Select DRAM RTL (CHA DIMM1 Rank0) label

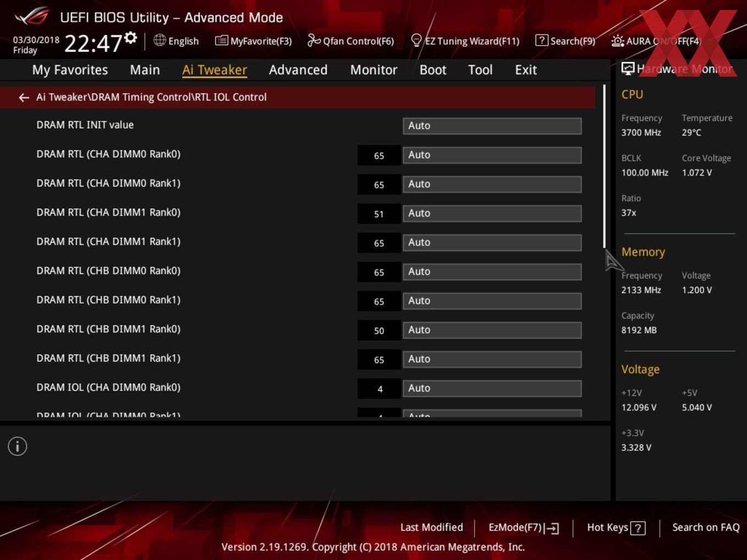pos(108,212)
